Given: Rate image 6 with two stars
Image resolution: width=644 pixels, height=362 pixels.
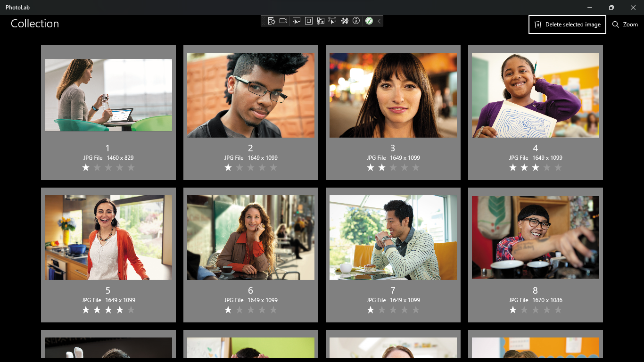Looking at the screenshot, I should (x=239, y=310).
